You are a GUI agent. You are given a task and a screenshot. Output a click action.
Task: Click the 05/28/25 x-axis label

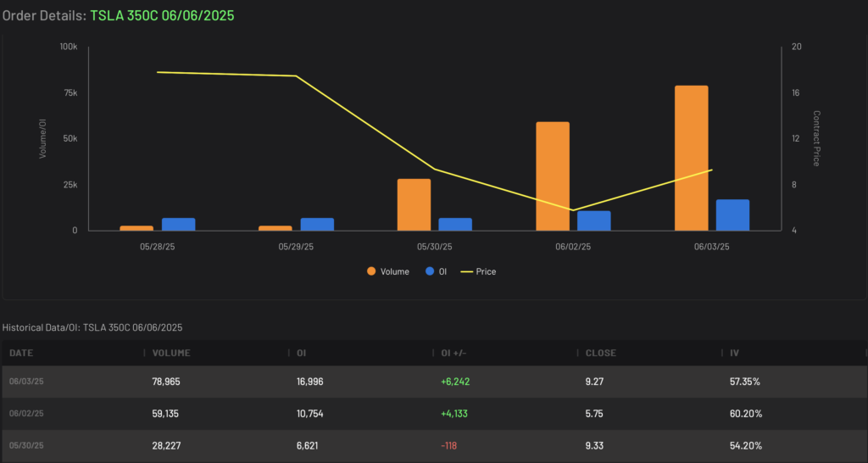(x=157, y=247)
